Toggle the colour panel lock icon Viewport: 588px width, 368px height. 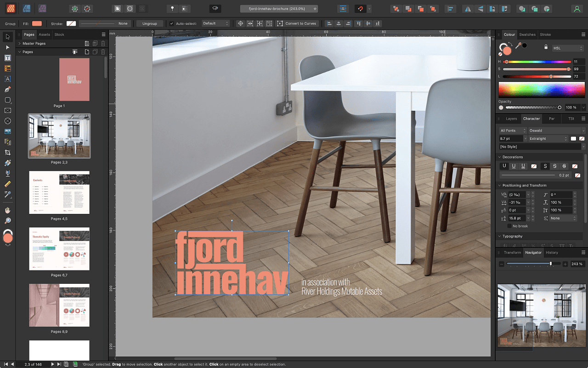point(546,47)
